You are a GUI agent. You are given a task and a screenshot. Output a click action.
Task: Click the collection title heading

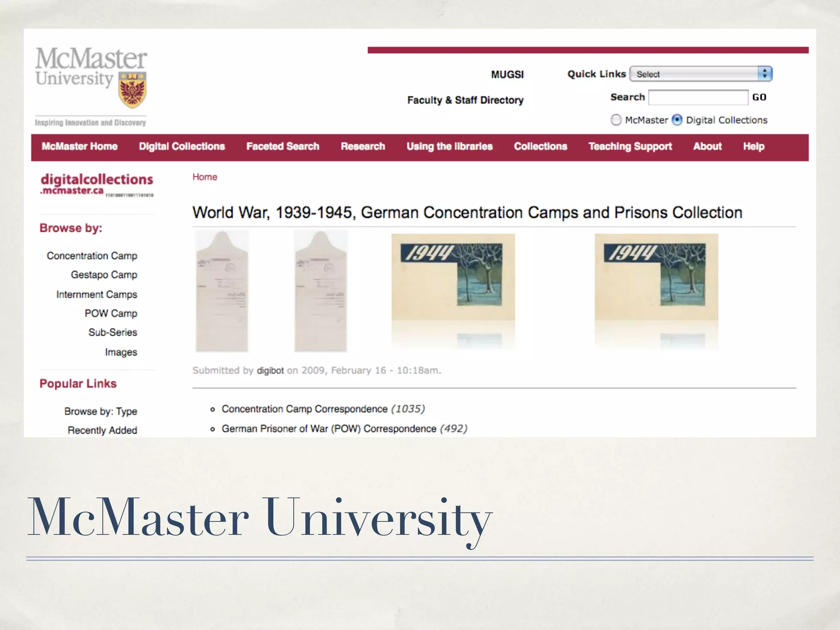pyautogui.click(x=467, y=212)
